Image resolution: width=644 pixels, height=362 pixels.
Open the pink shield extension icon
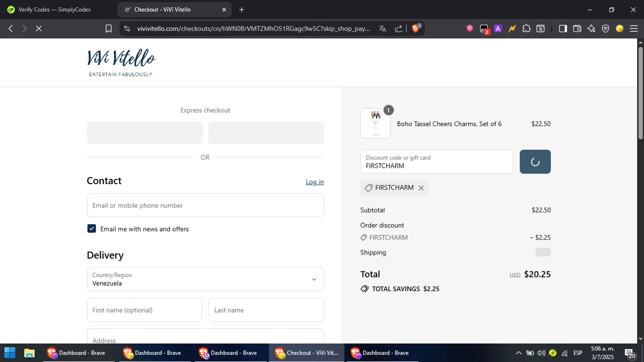pyautogui.click(x=470, y=29)
